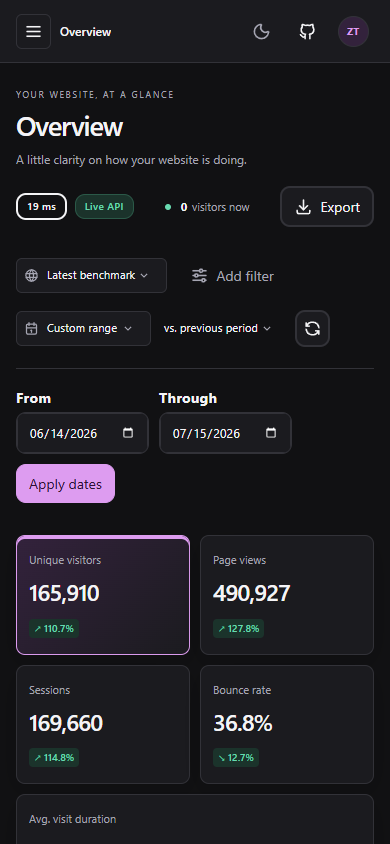Select the Page views metric card
Screen dimensions: 390x844
pyautogui.click(x=287, y=595)
